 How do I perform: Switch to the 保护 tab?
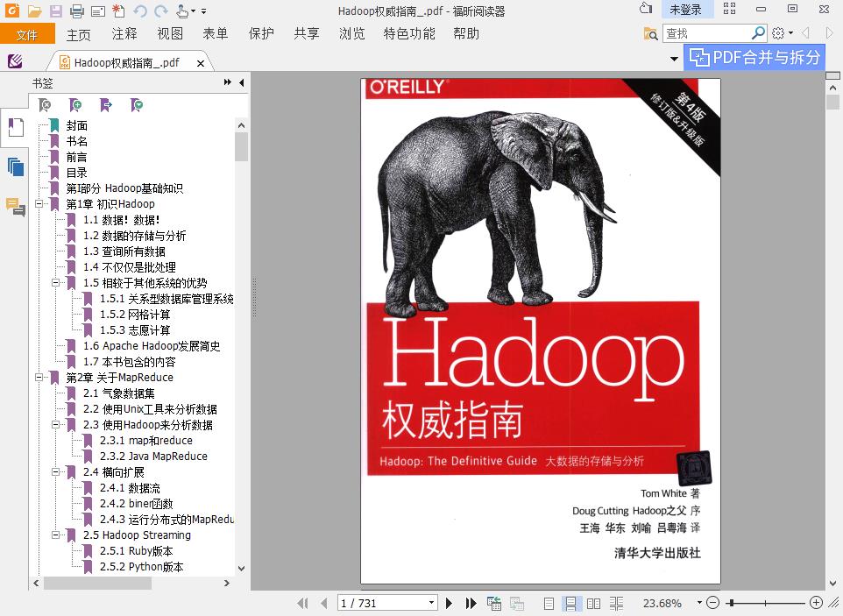pos(261,34)
